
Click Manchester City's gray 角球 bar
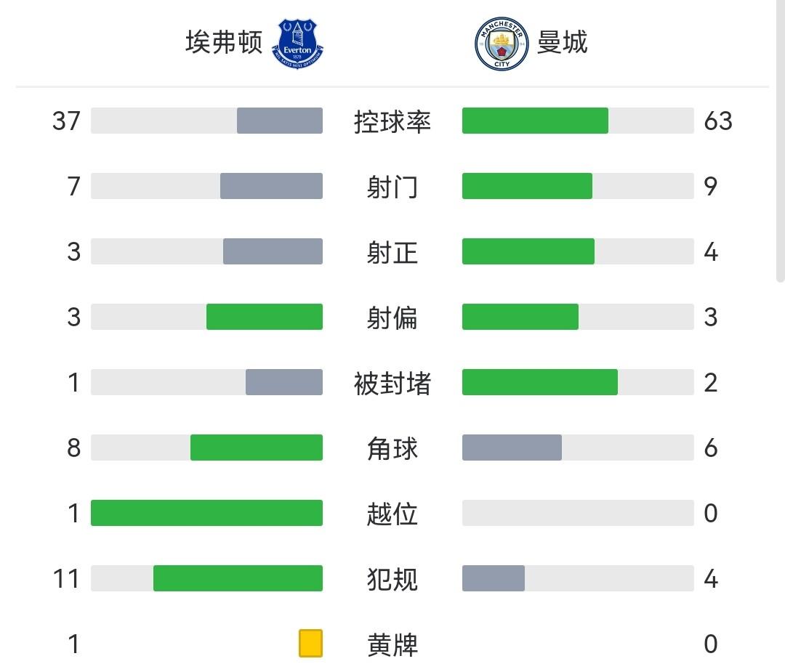point(512,448)
